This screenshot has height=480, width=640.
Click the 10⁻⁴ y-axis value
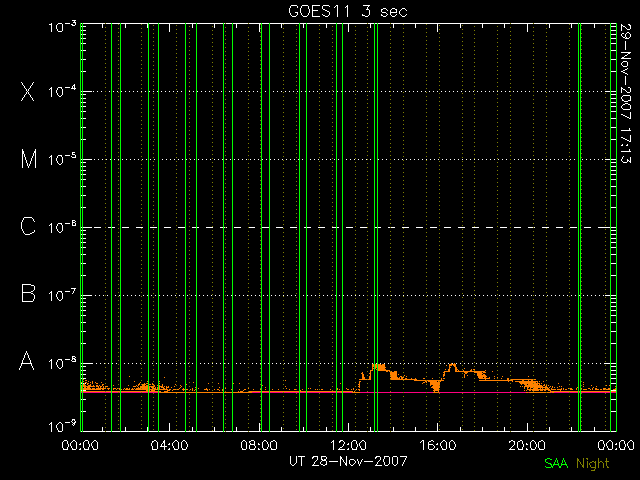tap(62, 91)
